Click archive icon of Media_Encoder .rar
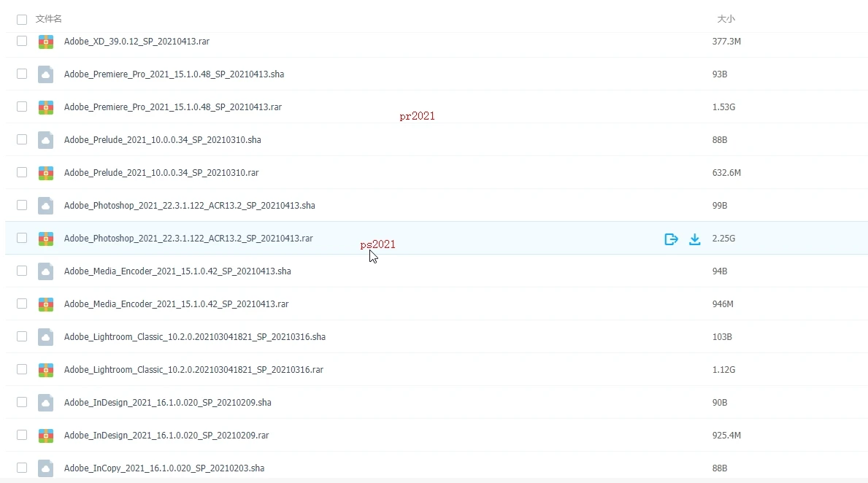868x483 pixels. click(46, 304)
